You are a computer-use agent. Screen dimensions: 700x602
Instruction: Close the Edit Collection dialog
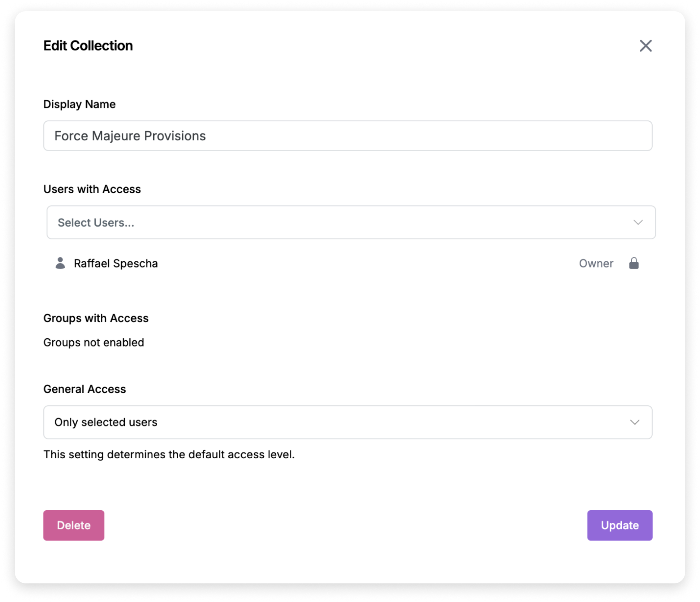tap(645, 46)
